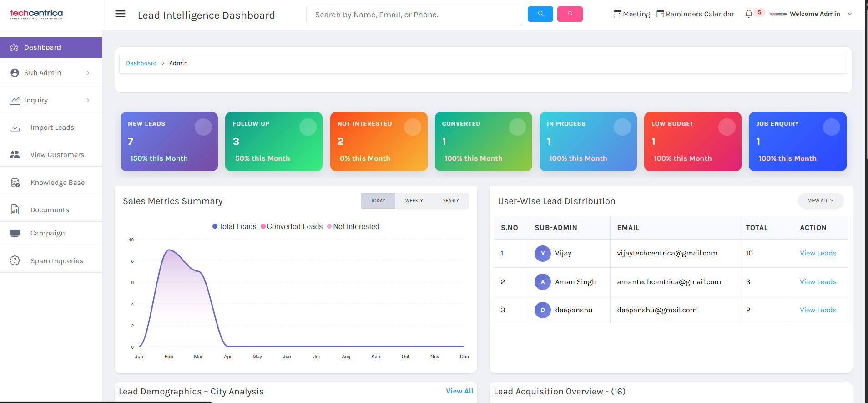Open the New Leads purple card

pyautogui.click(x=169, y=142)
